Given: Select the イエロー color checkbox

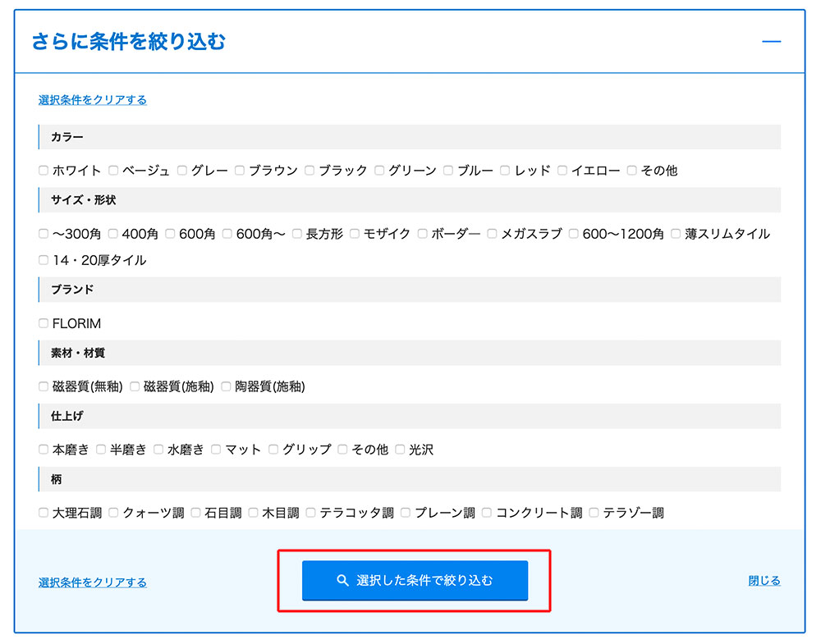Looking at the screenshot, I should point(562,171).
